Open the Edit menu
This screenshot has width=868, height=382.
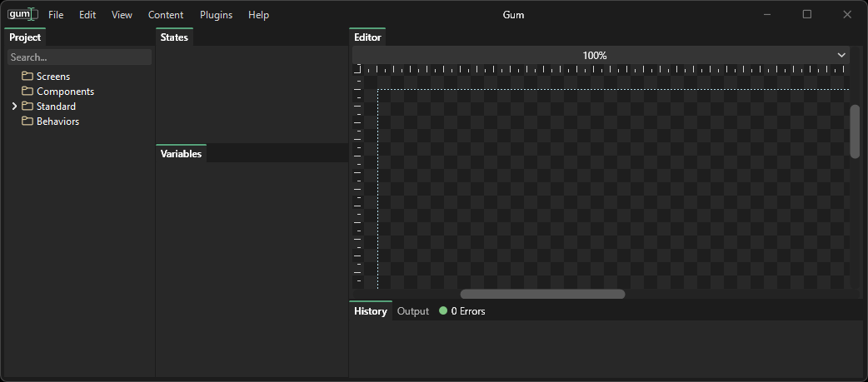coord(87,15)
